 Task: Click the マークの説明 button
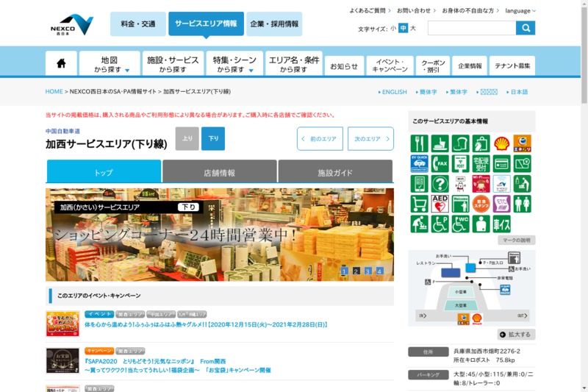[x=516, y=240]
